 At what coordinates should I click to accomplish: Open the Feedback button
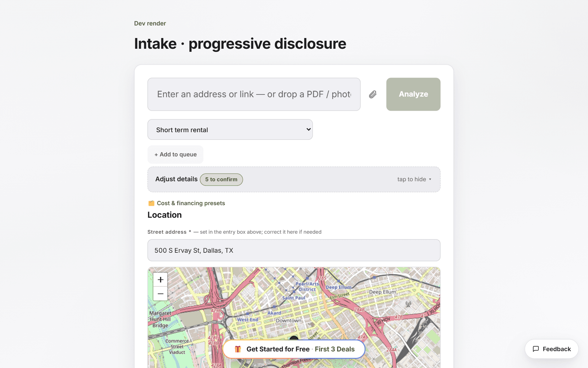tap(552, 349)
